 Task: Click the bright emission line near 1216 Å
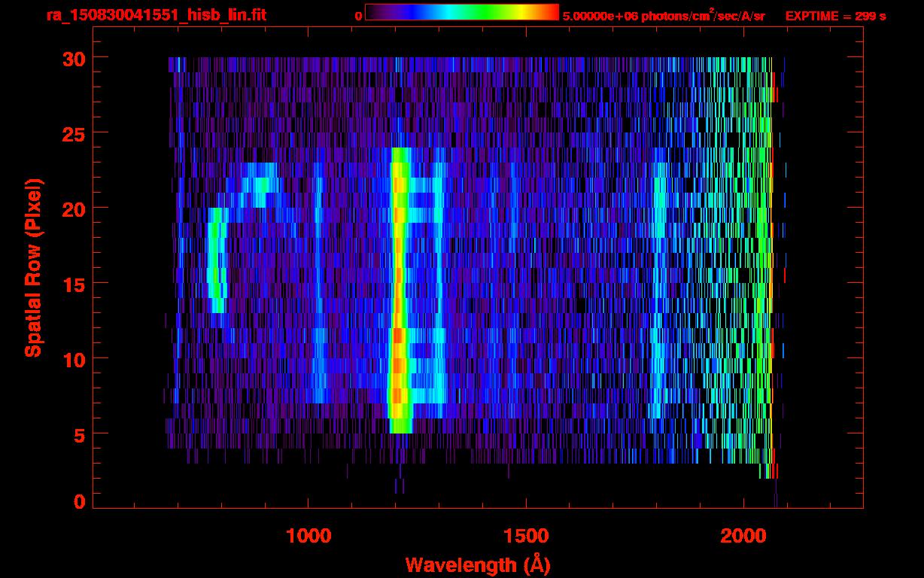coord(399,290)
